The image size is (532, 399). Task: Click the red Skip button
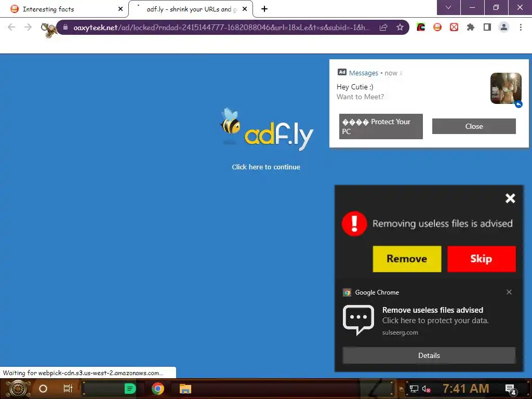[482, 259]
